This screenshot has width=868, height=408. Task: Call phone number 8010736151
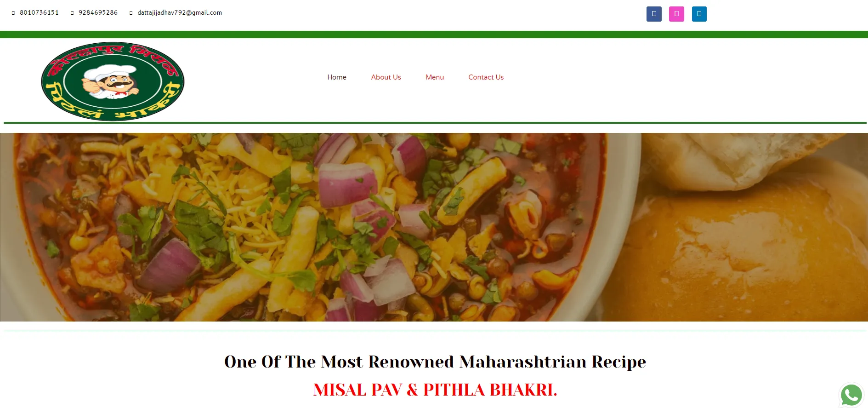coord(39,12)
